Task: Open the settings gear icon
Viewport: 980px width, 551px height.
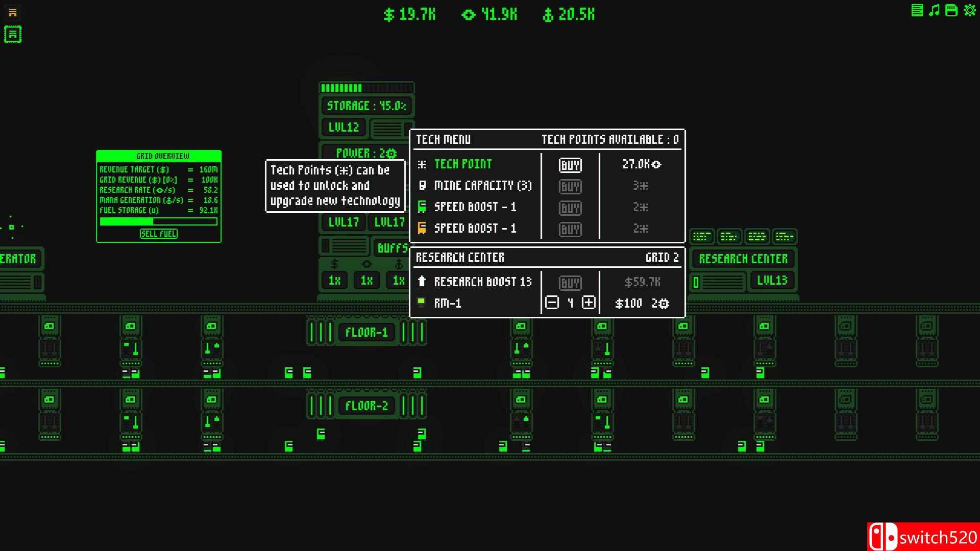Action: pyautogui.click(x=970, y=10)
